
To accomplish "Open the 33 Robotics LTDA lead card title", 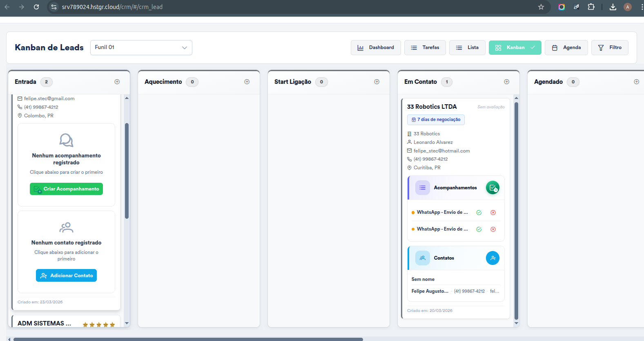I will point(432,107).
